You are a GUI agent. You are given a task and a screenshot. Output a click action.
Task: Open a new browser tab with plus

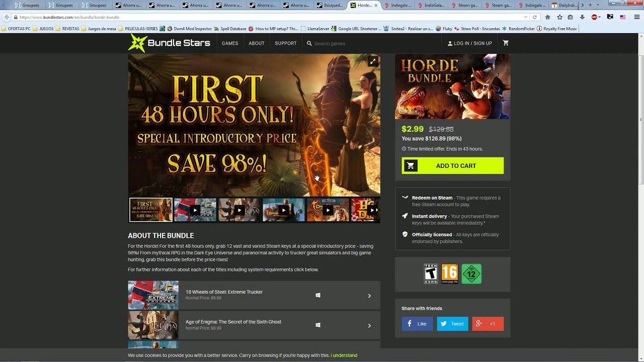590,5
